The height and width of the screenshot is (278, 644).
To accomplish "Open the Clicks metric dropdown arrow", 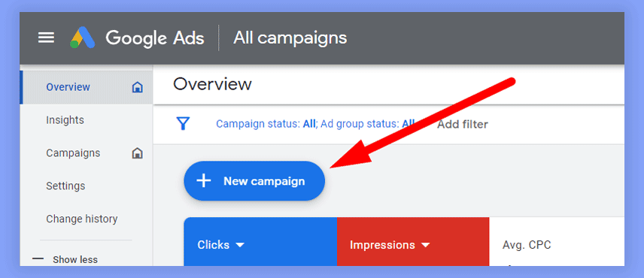I will coord(240,245).
